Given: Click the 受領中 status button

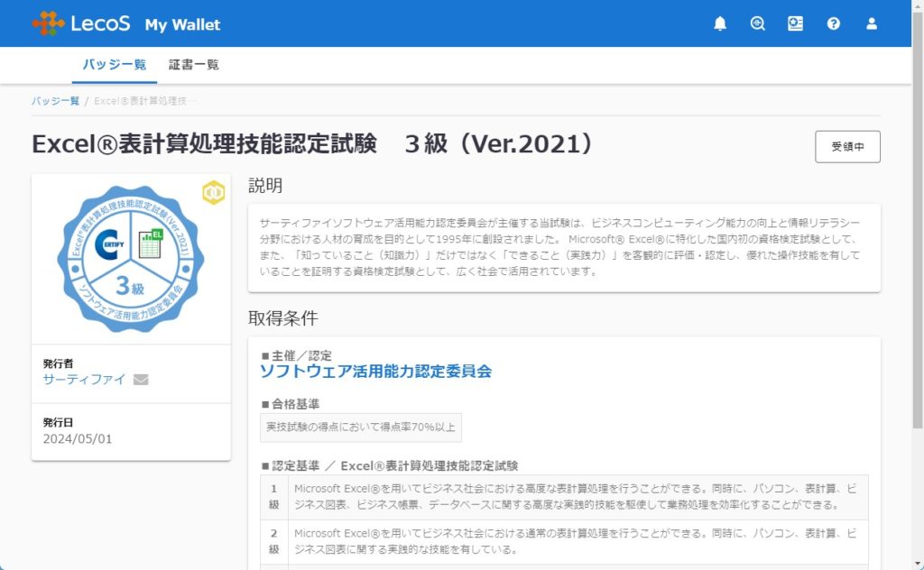Looking at the screenshot, I should pos(847,147).
